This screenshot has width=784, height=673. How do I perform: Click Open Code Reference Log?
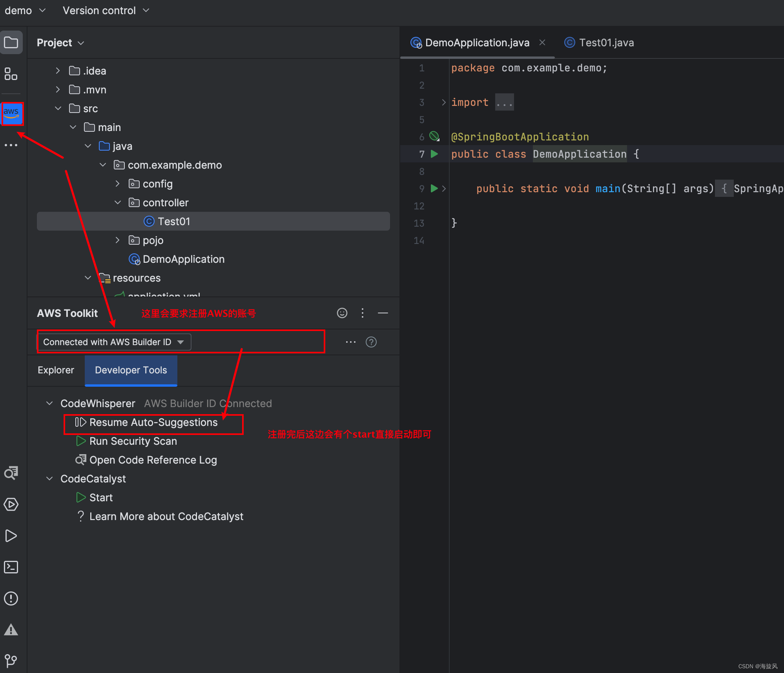[153, 460]
